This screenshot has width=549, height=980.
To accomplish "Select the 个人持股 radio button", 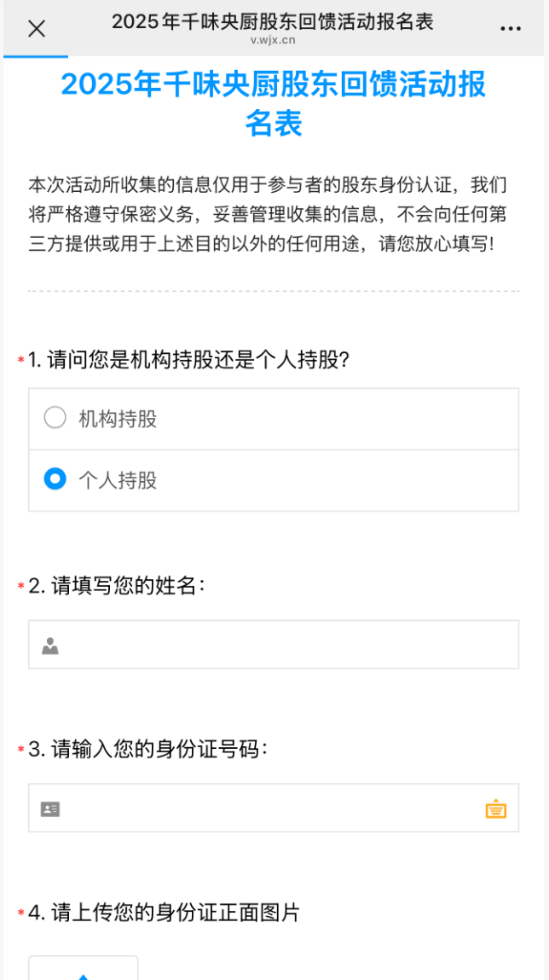I will (55, 479).
